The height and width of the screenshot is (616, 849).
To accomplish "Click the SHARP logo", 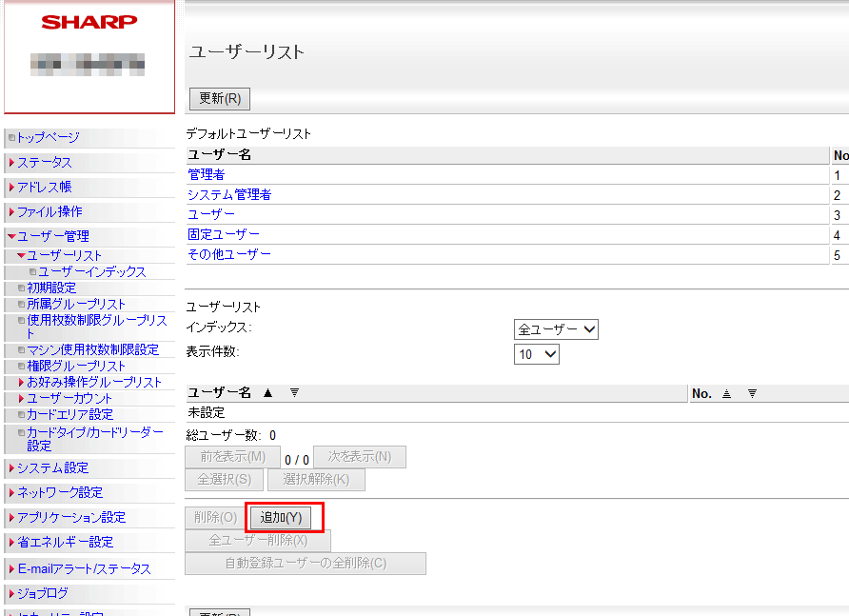I will (x=89, y=22).
